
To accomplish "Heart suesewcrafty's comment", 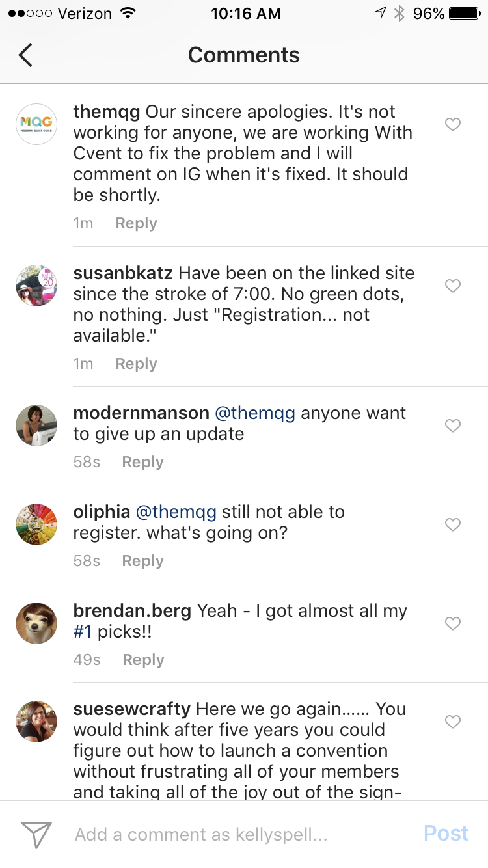I will point(453,722).
